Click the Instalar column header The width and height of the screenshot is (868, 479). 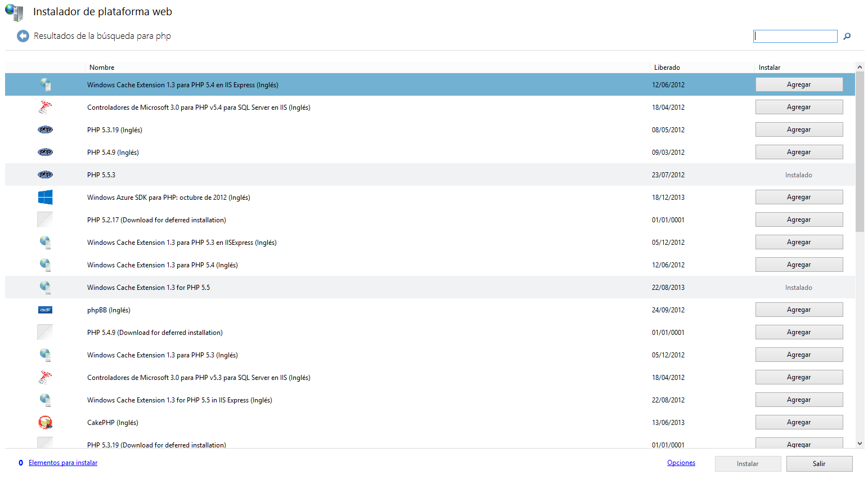click(x=770, y=68)
